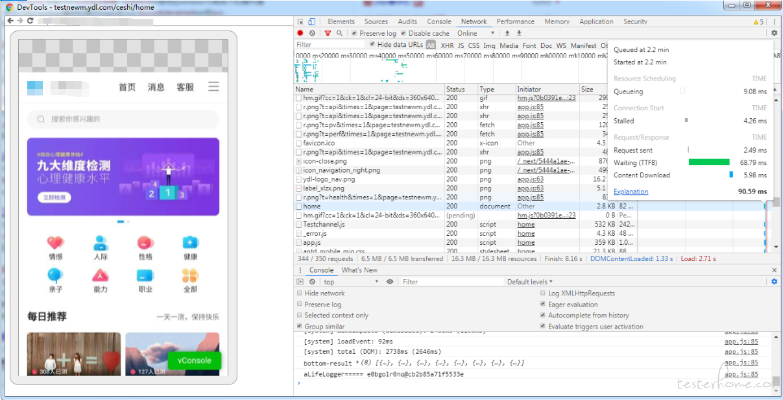Image resolution: width=783 pixels, height=400 pixels.
Task: Click the green vConsole button
Action: click(194, 361)
